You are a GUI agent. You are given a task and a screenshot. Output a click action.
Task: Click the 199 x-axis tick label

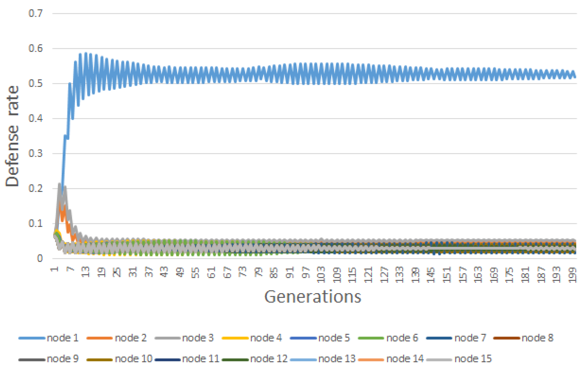click(573, 275)
